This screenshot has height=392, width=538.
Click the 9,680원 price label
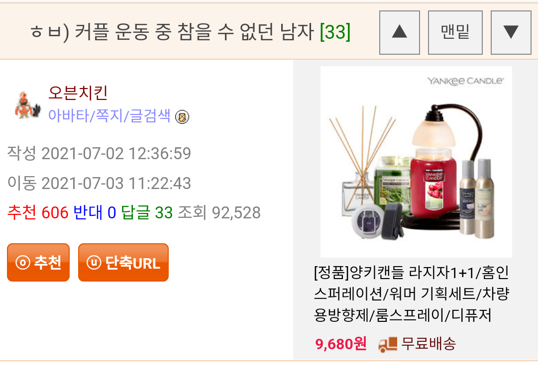click(341, 344)
